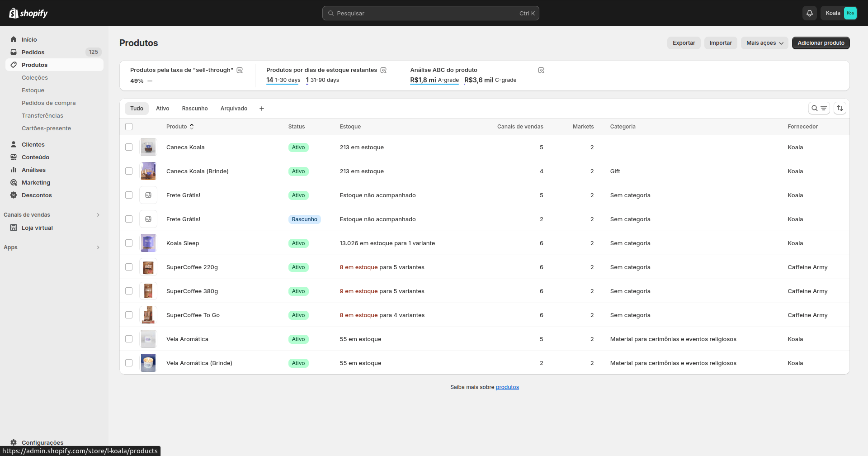Viewport: 868px width, 456px height.
Task: Click the Adicionar produto button
Action: [821, 43]
